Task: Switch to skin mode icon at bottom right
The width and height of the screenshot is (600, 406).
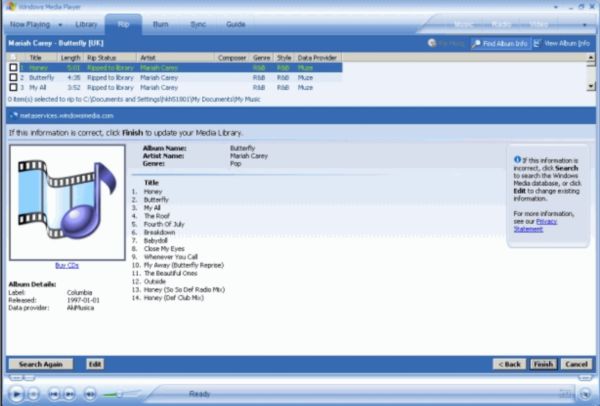Action: pos(585,394)
